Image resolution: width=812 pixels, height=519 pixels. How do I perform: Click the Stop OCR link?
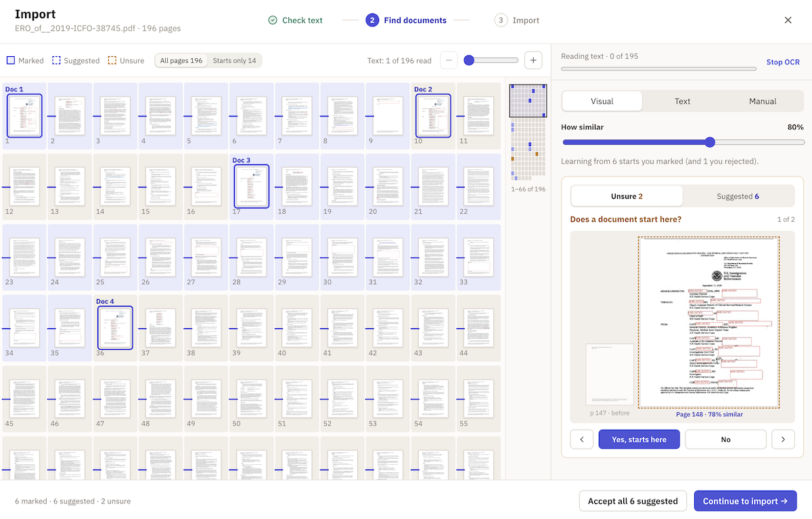pos(783,62)
